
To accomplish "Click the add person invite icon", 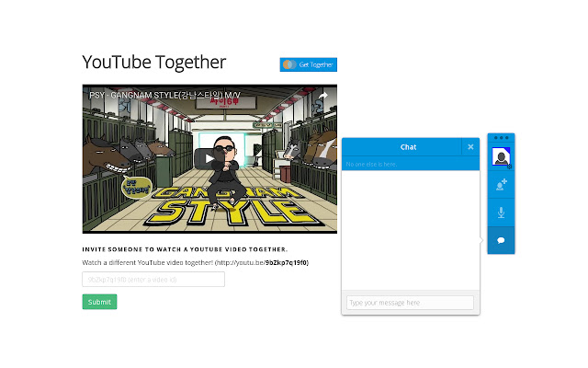I will (501, 184).
